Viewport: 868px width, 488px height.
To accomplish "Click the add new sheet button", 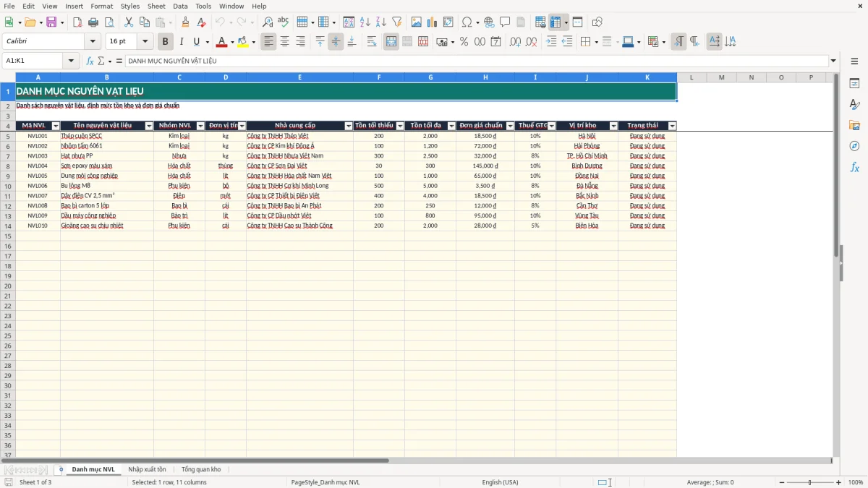I will pos(61,469).
